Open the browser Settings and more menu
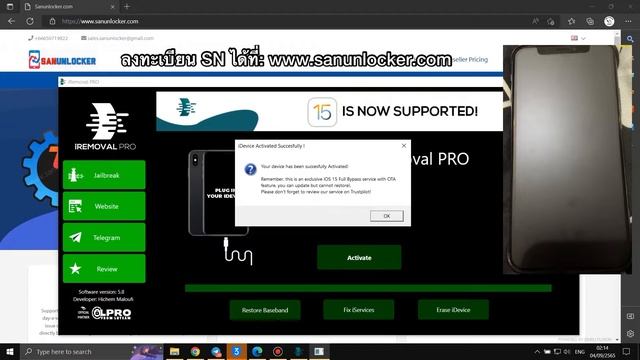This screenshot has width=640, height=360. [628, 21]
